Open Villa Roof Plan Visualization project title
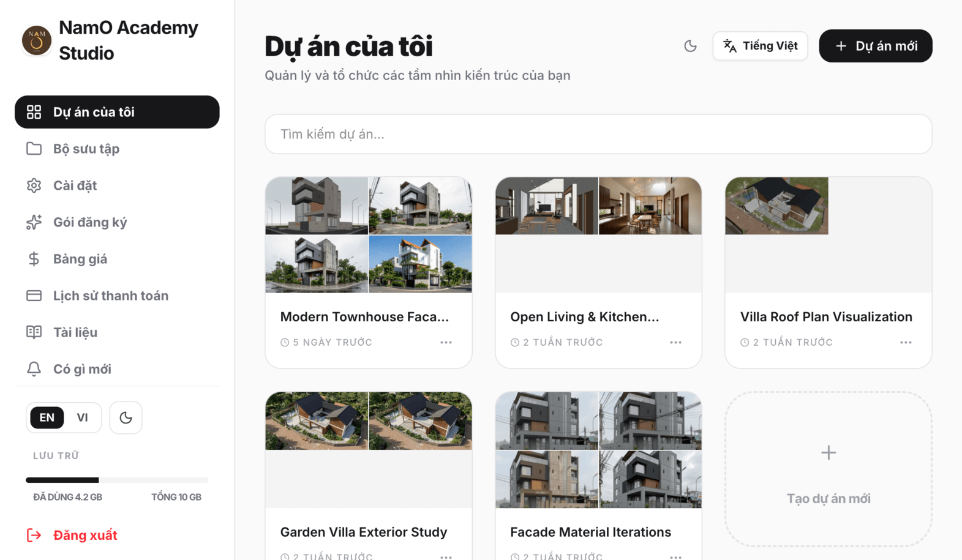This screenshot has width=962, height=560. (826, 317)
